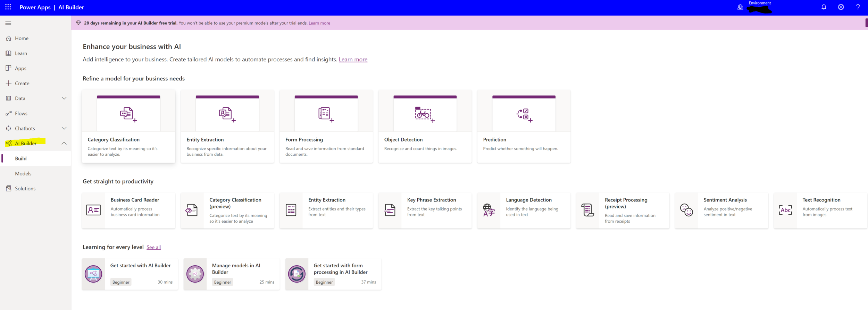Click Beginner tag on Manage models course

pyautogui.click(x=223, y=282)
